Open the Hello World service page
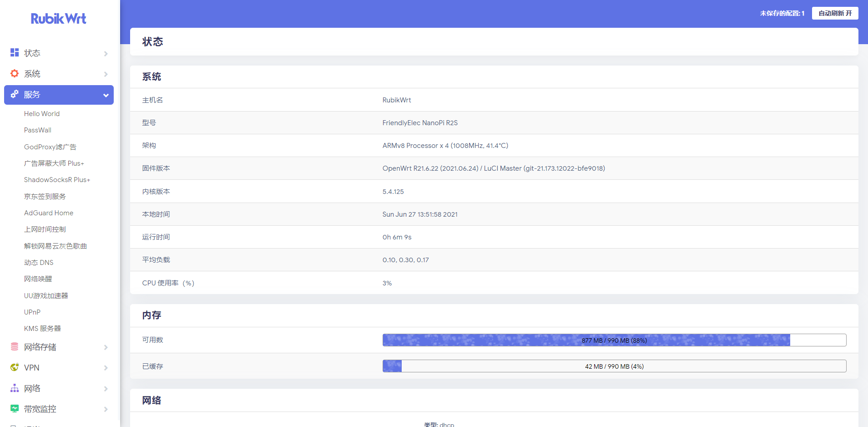 pyautogui.click(x=42, y=113)
